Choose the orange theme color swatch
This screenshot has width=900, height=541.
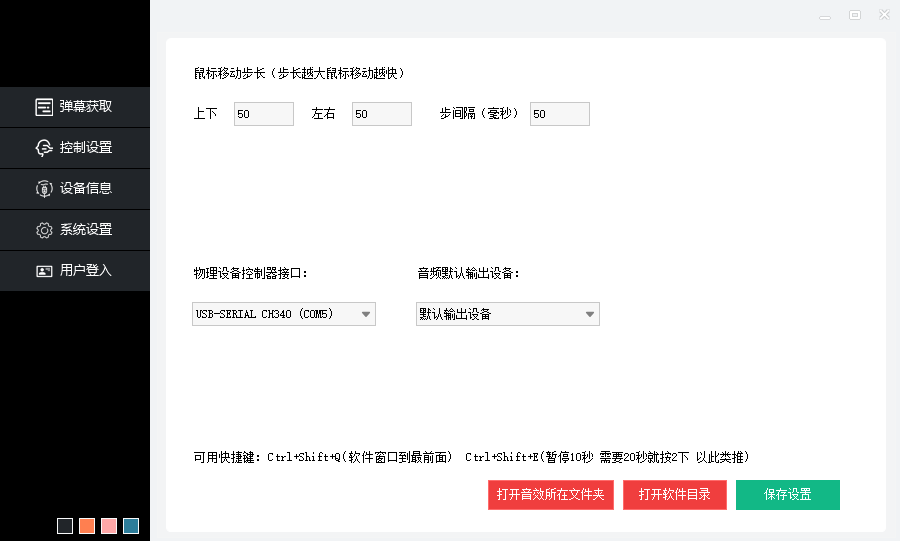pyautogui.click(x=87, y=526)
